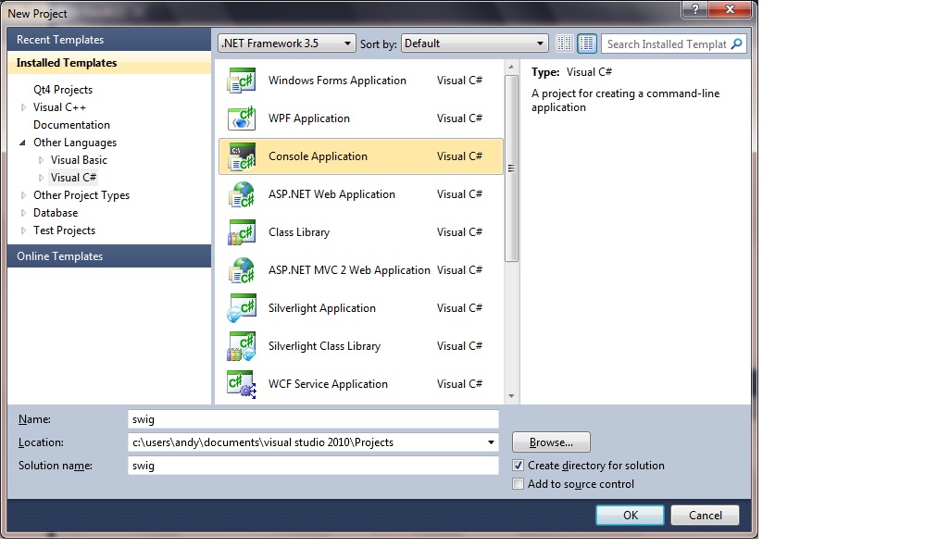Select the Installed Templates section
Image resolution: width=925 pixels, height=560 pixels.
109,63
